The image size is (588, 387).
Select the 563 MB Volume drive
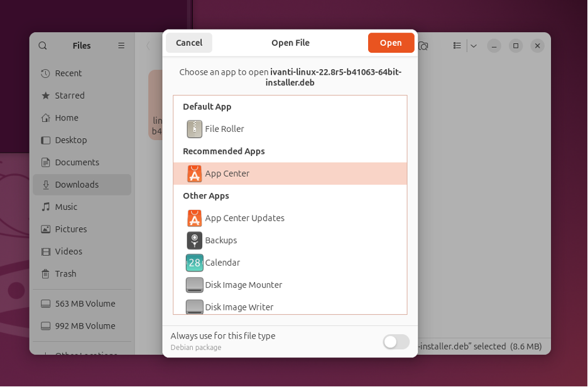tap(84, 303)
